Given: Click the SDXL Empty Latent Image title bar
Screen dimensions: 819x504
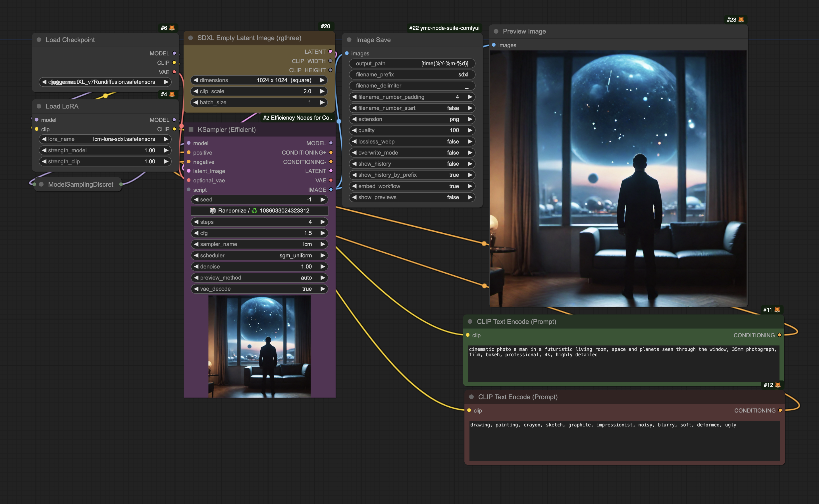Looking at the screenshot, I should (249, 38).
